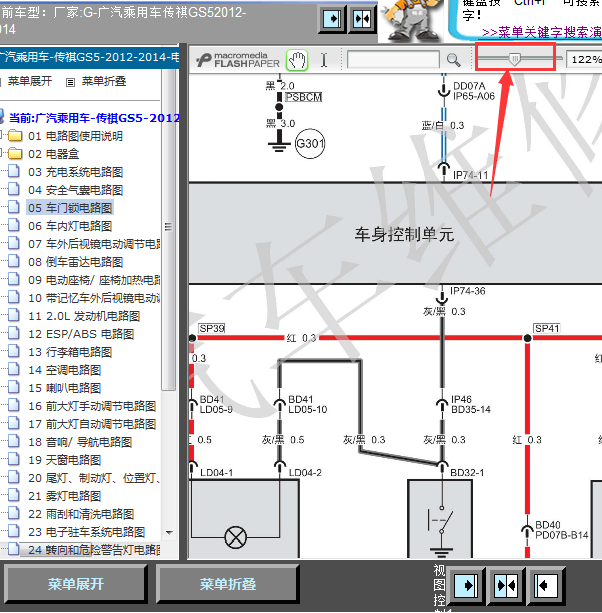The width and height of the screenshot is (602, 613).
Task: Click the 菜单展开 text in tree header
Action: tap(30, 81)
